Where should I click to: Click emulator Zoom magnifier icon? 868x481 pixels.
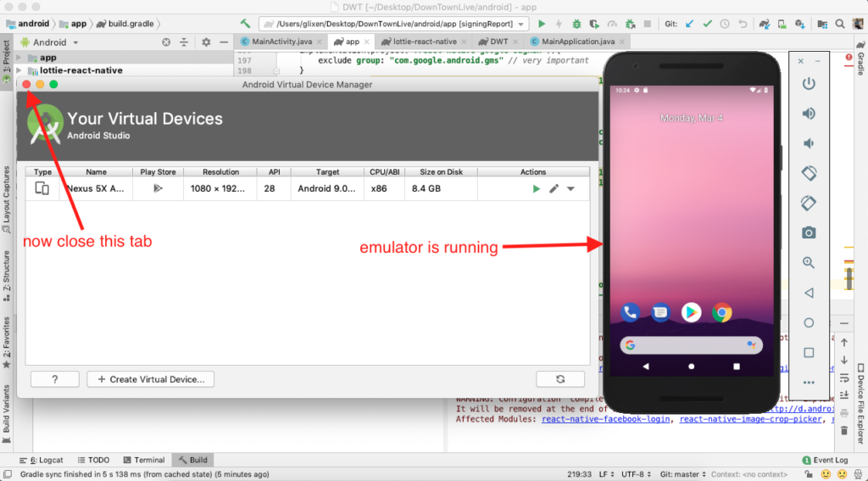tap(809, 263)
